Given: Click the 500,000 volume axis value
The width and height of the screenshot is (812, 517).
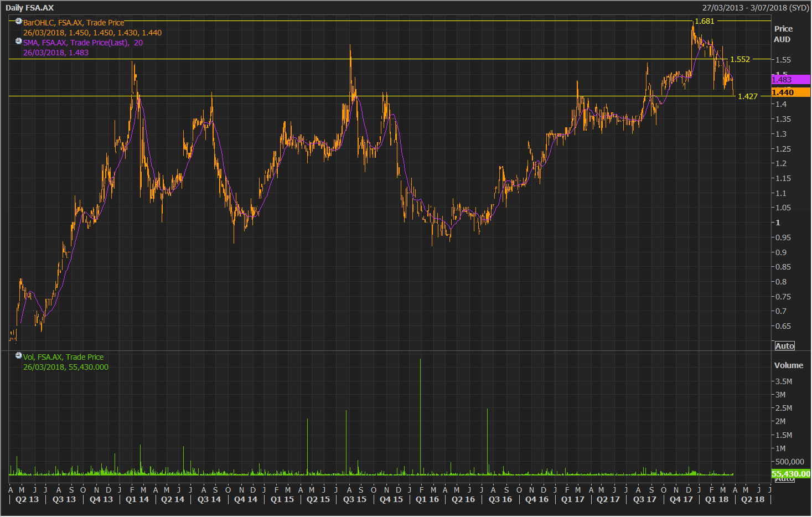Looking at the screenshot, I should 790,462.
